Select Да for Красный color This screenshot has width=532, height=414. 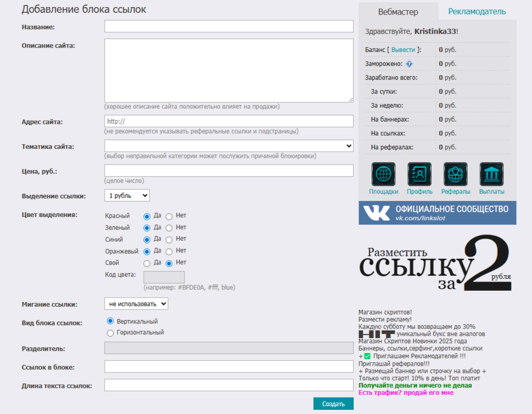147,217
